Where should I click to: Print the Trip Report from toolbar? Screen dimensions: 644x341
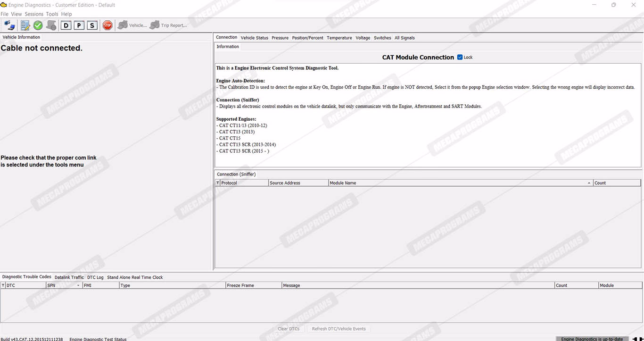point(168,25)
